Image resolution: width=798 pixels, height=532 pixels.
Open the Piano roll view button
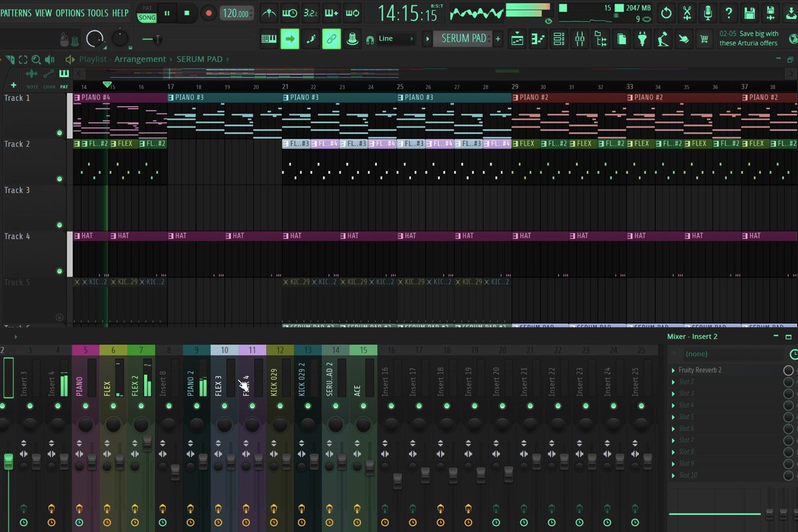pos(538,39)
